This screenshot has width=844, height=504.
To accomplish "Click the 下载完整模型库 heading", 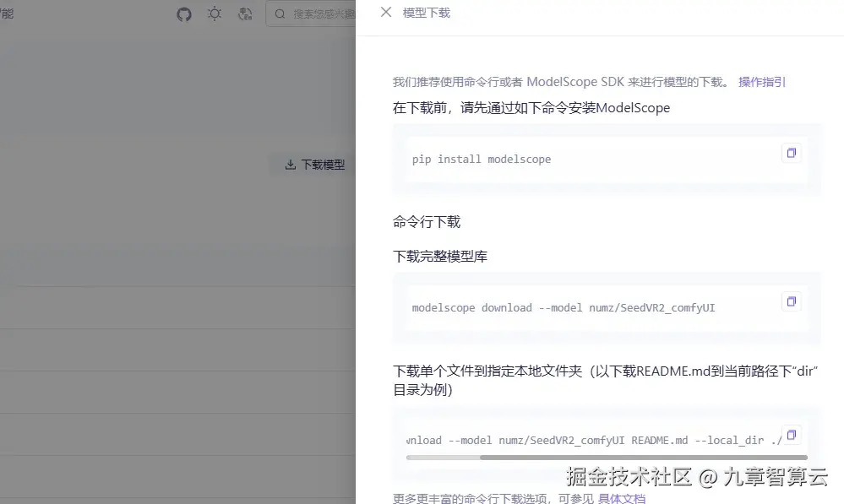I will click(x=440, y=256).
